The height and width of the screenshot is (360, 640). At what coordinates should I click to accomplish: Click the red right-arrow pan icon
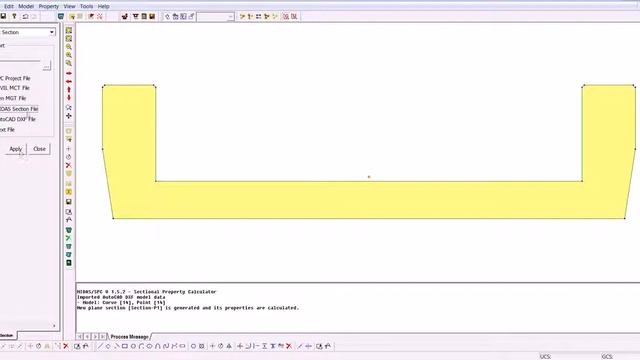[x=69, y=73]
